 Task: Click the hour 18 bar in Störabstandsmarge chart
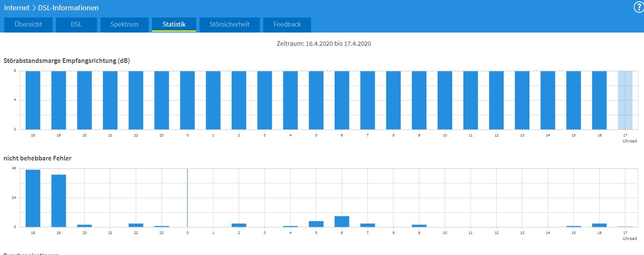point(33,100)
